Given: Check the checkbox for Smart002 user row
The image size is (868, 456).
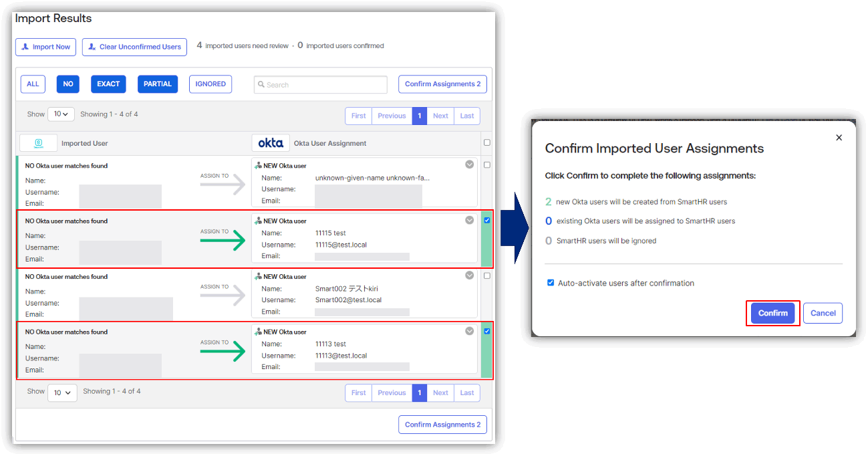Looking at the screenshot, I should 486,275.
